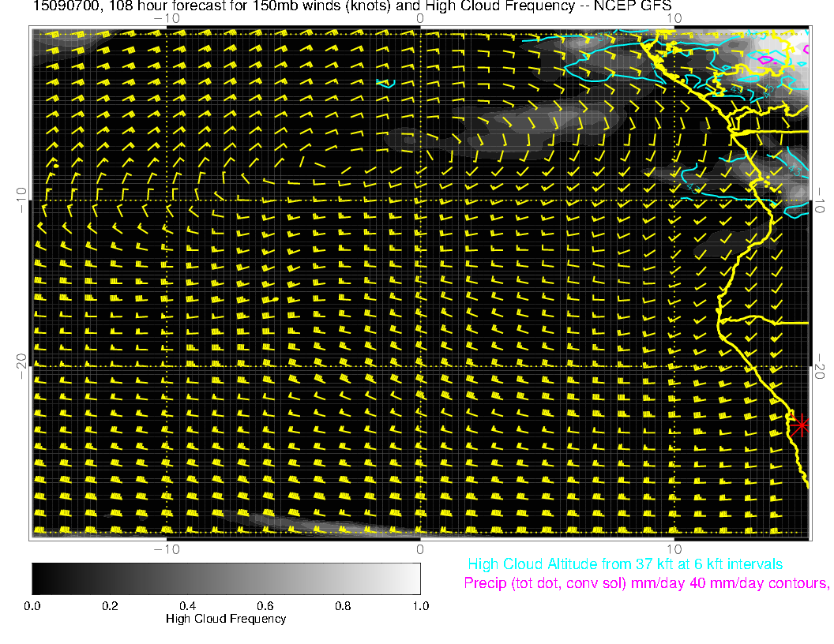Select the 1.0 tick label on the colorbar

(x=420, y=605)
